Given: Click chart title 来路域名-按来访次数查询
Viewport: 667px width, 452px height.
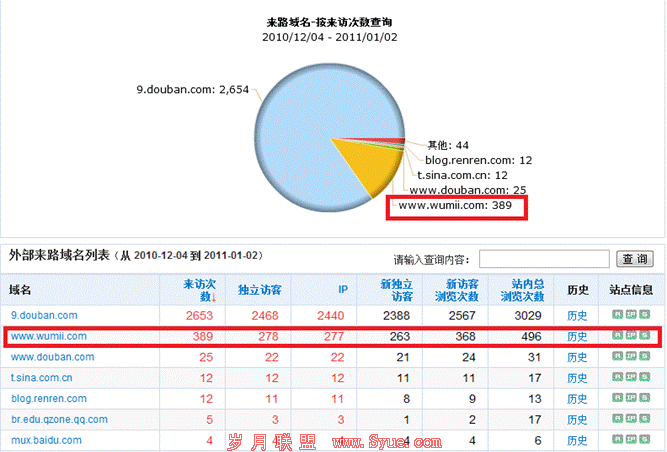Looking at the screenshot, I should [329, 22].
